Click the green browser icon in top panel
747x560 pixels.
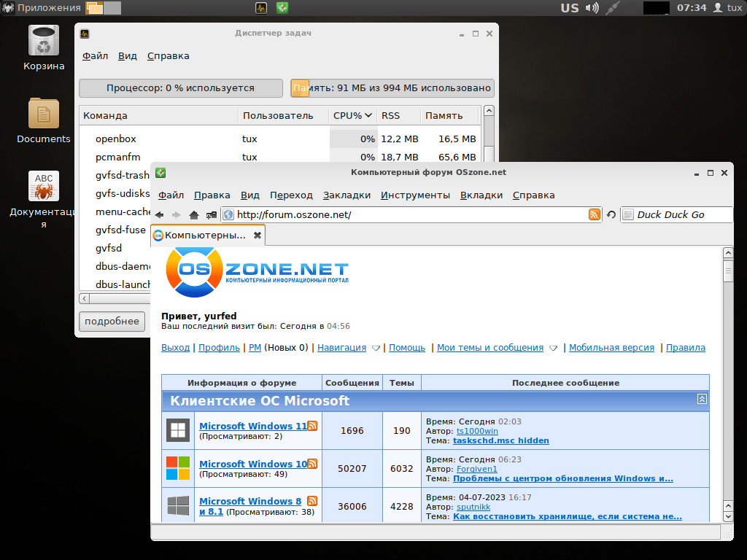(282, 7)
